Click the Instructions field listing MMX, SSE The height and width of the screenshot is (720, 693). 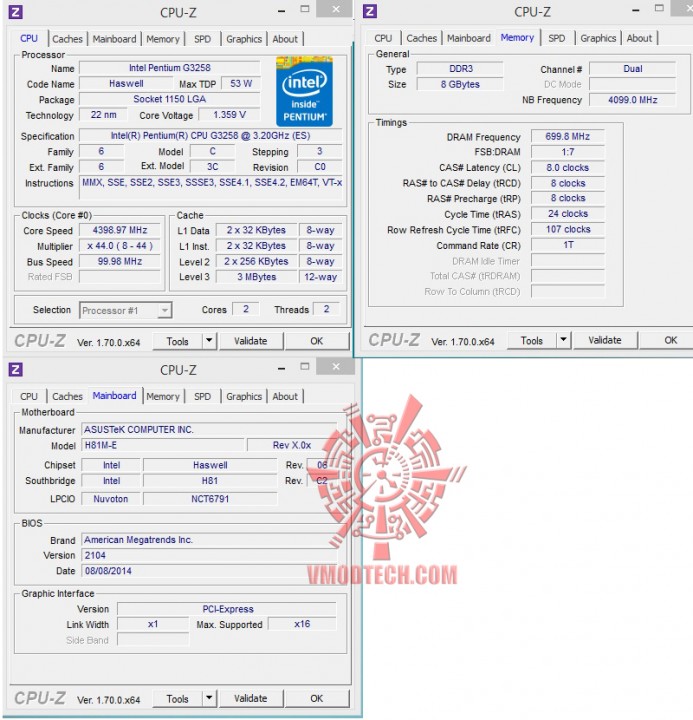pyautogui.click(x=212, y=187)
